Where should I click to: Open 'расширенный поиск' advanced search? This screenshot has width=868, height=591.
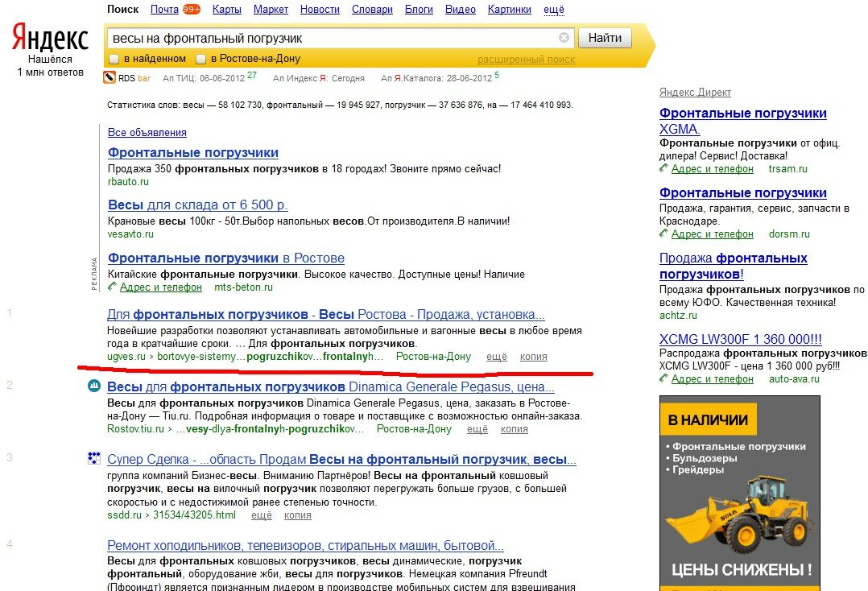click(526, 60)
